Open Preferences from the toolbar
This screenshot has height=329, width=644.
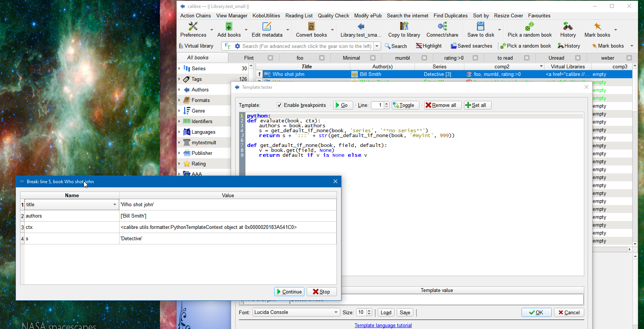pyautogui.click(x=193, y=29)
